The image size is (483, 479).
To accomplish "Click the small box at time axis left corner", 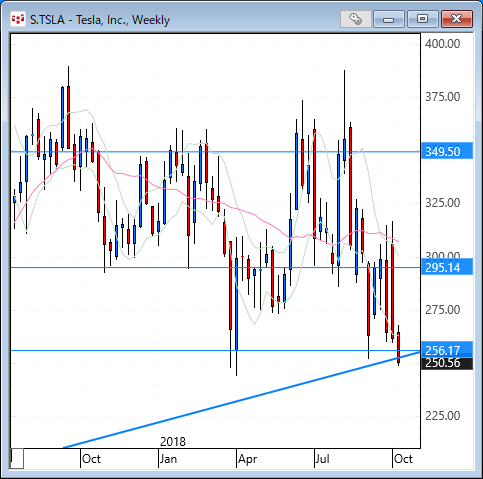I will click(17, 459).
